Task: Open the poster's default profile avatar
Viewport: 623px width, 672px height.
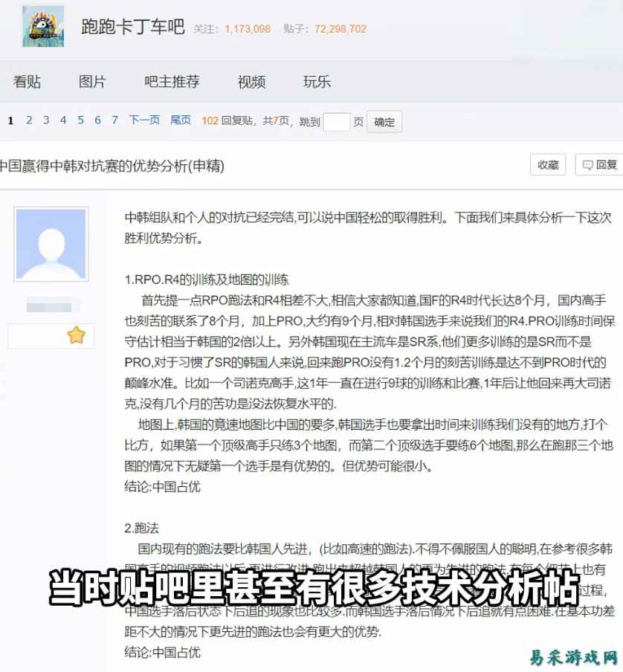Action: 51,245
